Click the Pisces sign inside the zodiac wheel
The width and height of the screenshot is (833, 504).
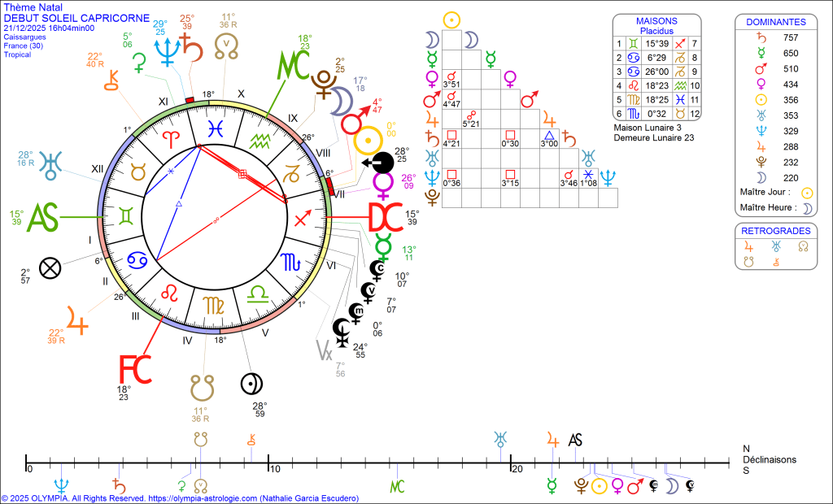pyautogui.click(x=215, y=128)
